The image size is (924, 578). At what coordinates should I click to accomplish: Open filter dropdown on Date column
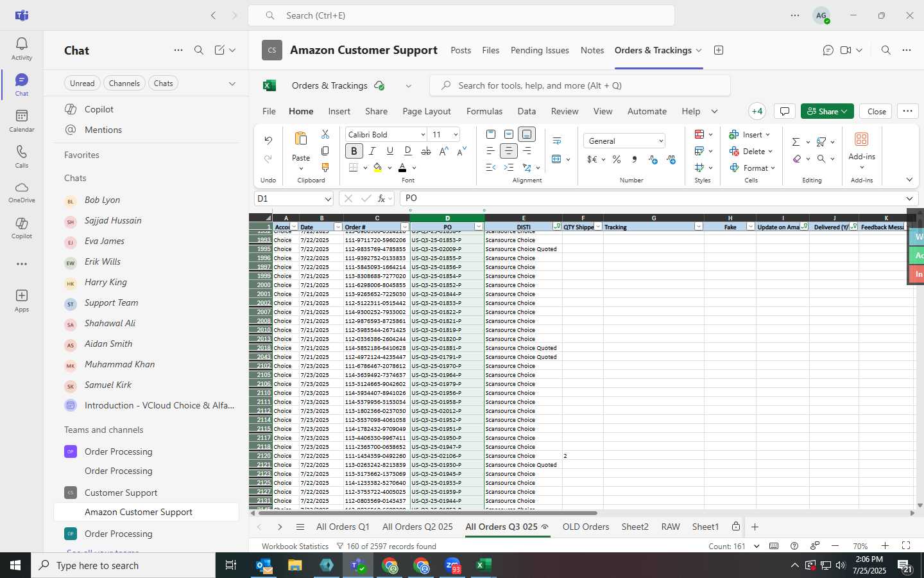coord(338,227)
